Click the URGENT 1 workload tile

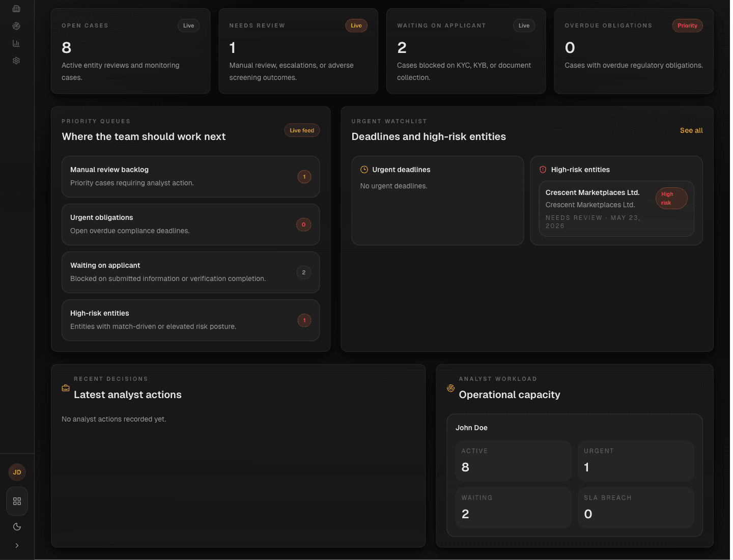click(x=636, y=461)
